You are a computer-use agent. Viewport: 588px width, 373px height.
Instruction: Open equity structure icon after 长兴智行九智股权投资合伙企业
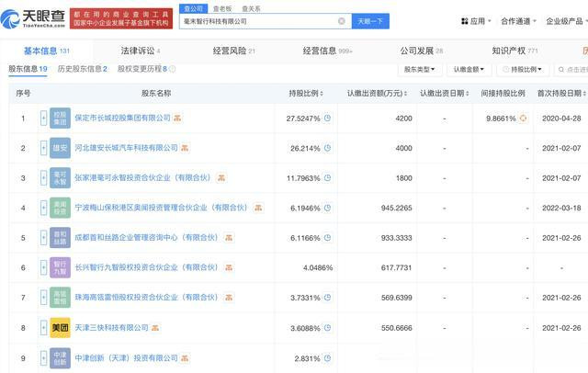pyautogui.click(x=229, y=267)
